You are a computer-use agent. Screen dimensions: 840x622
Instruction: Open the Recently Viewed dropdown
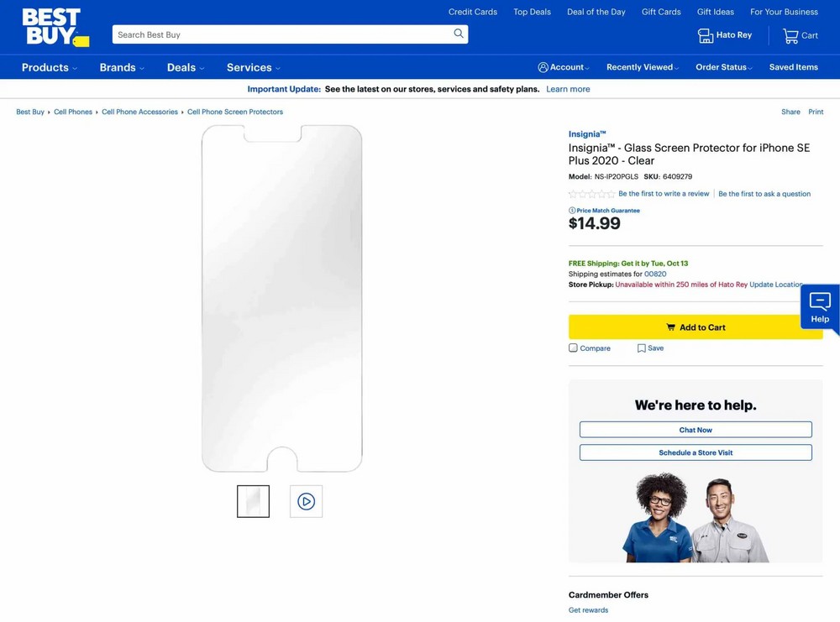[643, 67]
